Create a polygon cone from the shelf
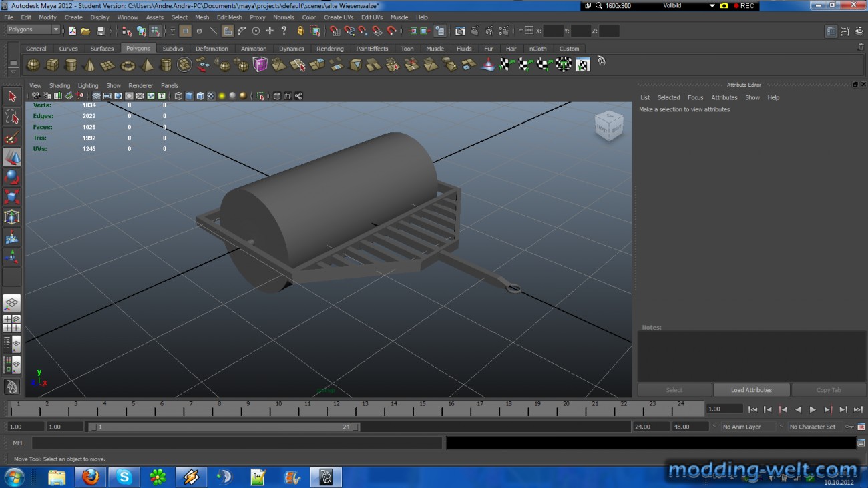This screenshot has height=488, width=868. point(89,65)
